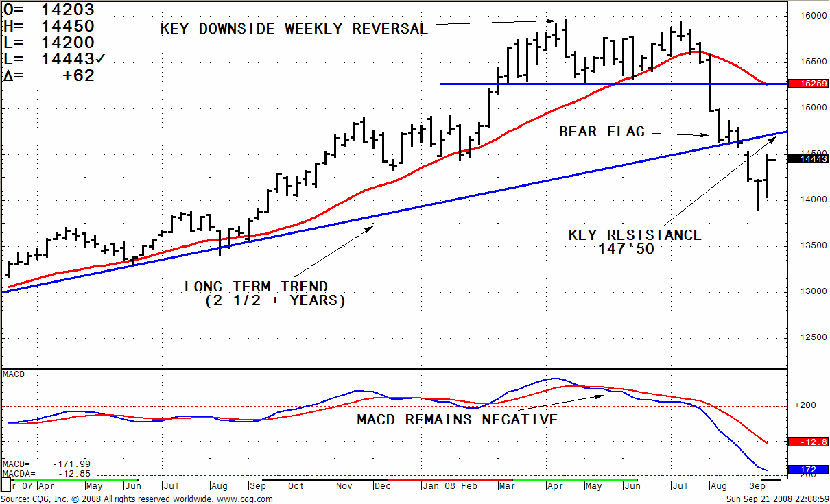Image resolution: width=830 pixels, height=504 pixels.
Task: Click the black 14443 current price tag
Action: click(809, 159)
